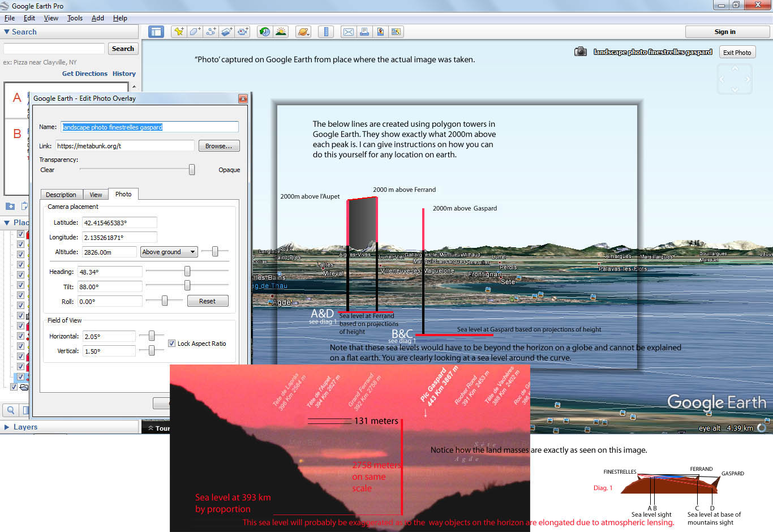
Task: Click the Heading value field 48.34°
Action: point(110,272)
